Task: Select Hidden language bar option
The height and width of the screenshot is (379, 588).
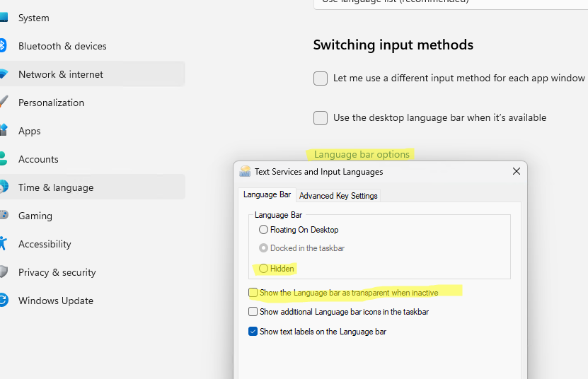Action: click(263, 269)
